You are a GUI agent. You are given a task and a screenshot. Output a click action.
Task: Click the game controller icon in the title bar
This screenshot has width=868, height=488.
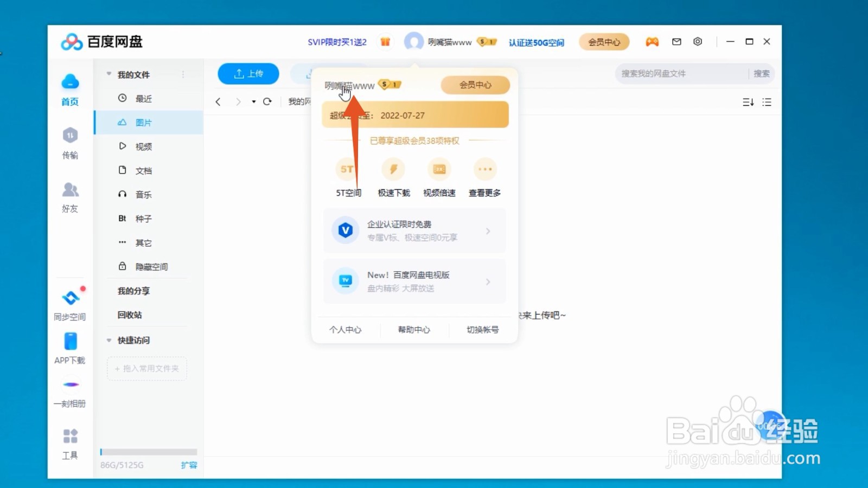[652, 41]
